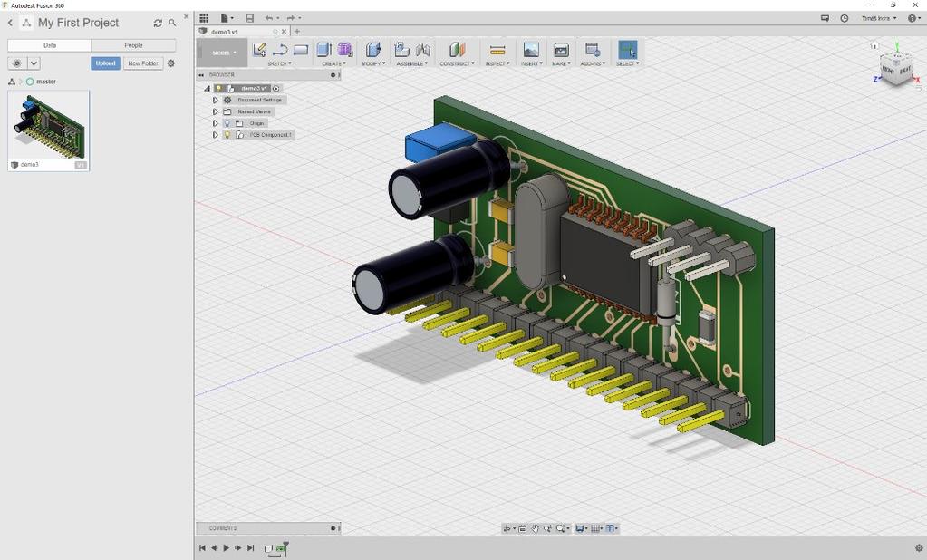Select the Rectangle sketch tool
The width and height of the screenshot is (927, 560).
tap(301, 50)
